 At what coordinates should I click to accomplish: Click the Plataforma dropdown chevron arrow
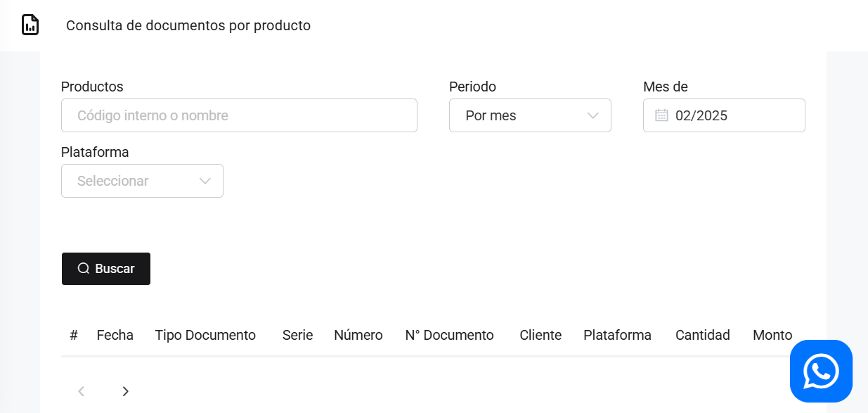pos(205,181)
